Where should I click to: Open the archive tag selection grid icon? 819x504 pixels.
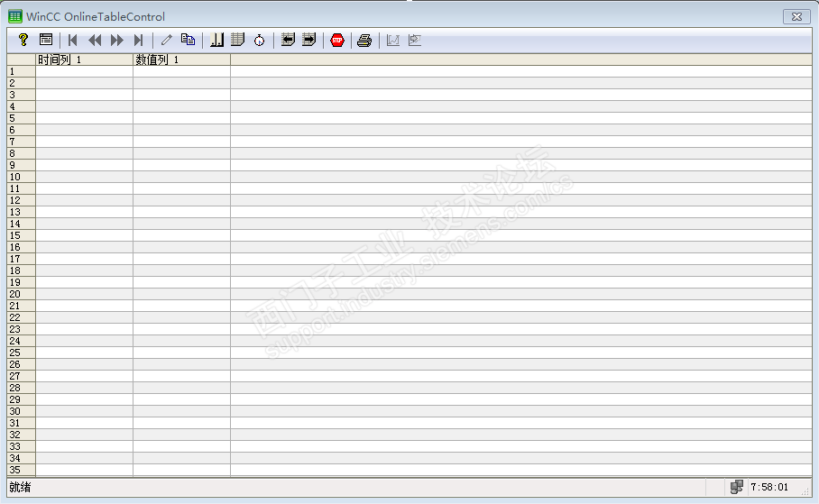point(237,40)
